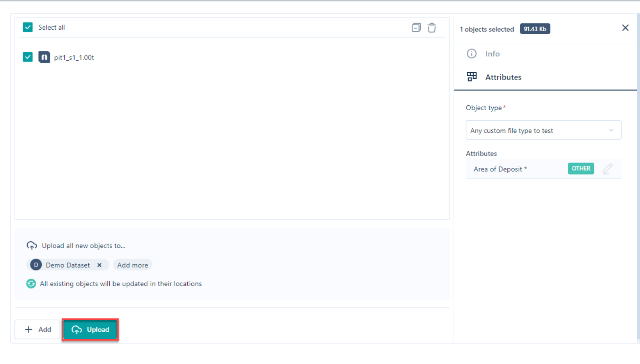Open the Object type dropdown
This screenshot has width=640, height=364.
pyautogui.click(x=539, y=131)
